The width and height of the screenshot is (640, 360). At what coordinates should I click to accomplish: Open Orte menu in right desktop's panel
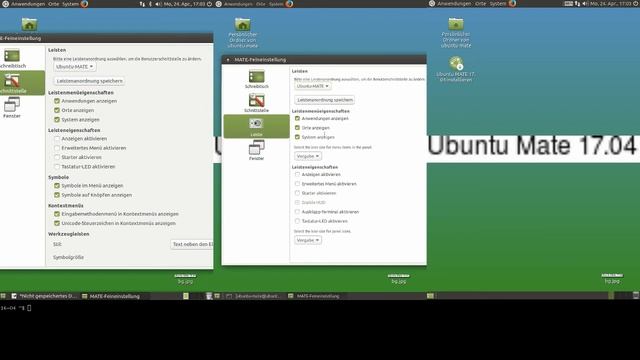[x=480, y=4]
